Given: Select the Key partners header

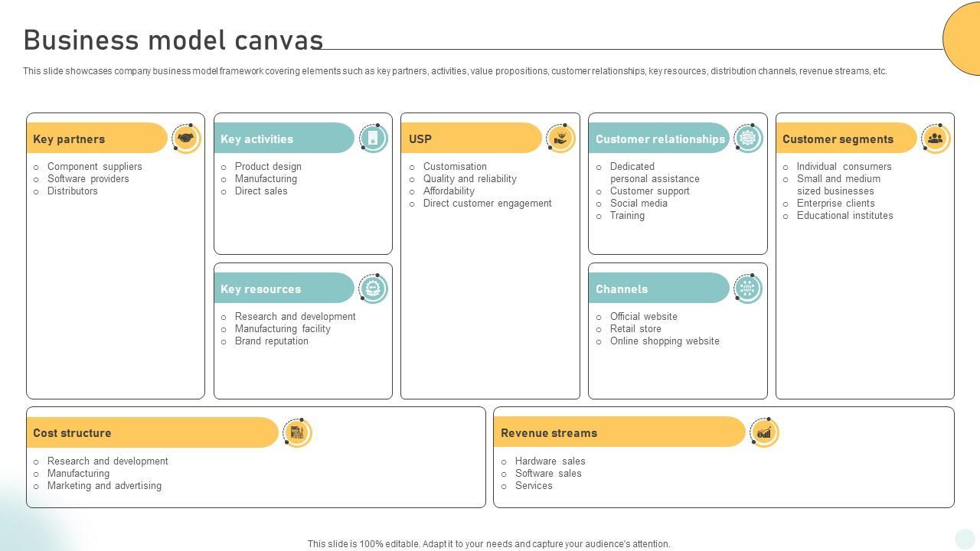Looking at the screenshot, I should pos(97,139).
